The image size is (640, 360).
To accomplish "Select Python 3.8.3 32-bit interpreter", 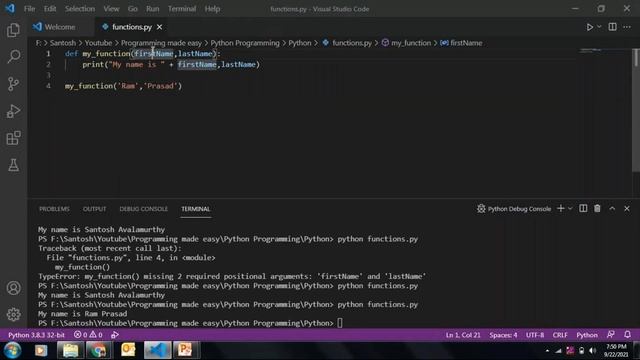I will pos(36,335).
